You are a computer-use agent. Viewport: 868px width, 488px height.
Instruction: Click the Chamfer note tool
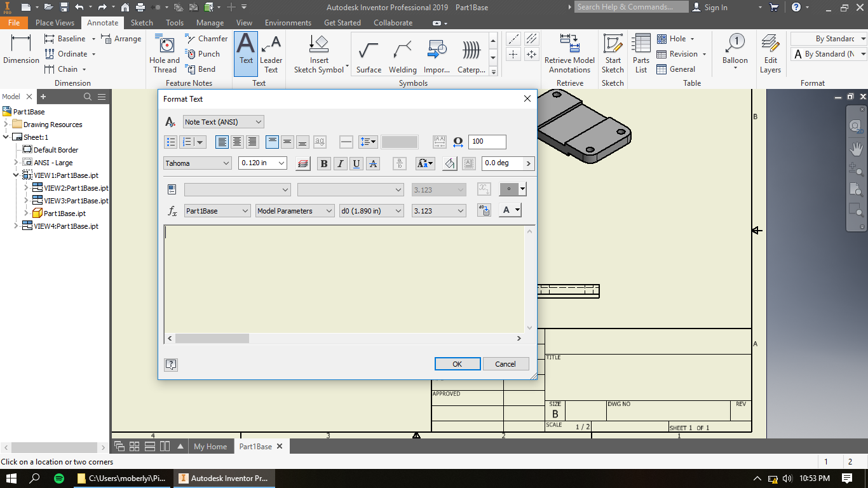pos(207,39)
